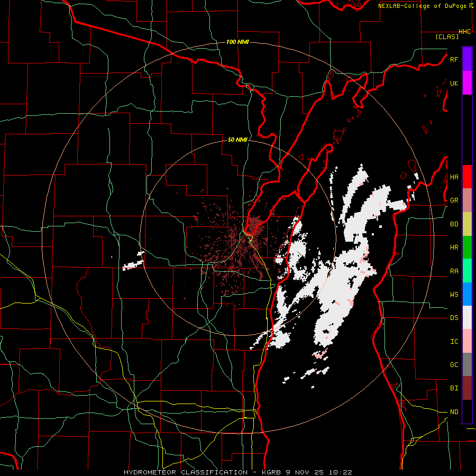Click the red HA legend color swatch
This screenshot has height=476, width=476.
pyautogui.click(x=467, y=177)
